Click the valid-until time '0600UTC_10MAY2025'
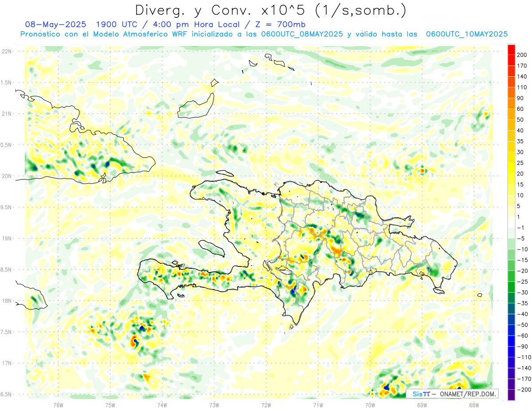Viewport: 532px width, 411px height. pyautogui.click(x=467, y=34)
